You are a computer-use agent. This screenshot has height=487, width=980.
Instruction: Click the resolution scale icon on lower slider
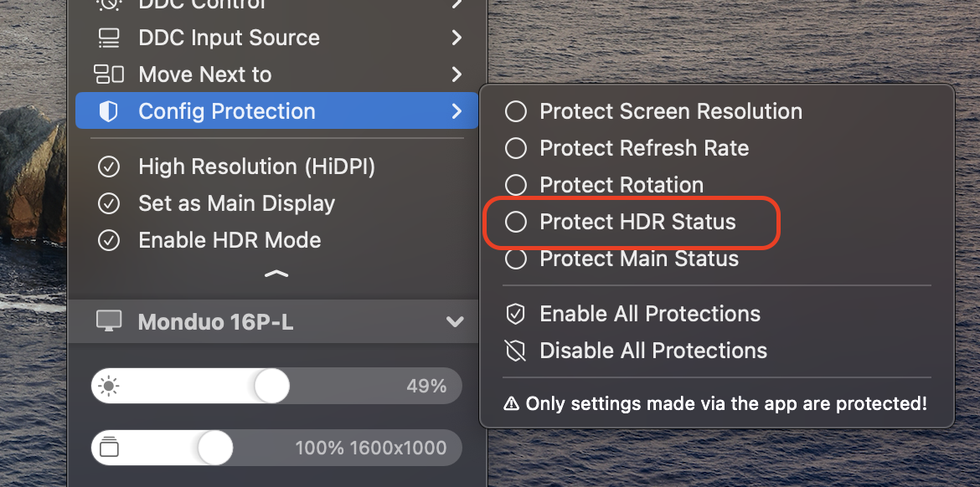tap(109, 448)
